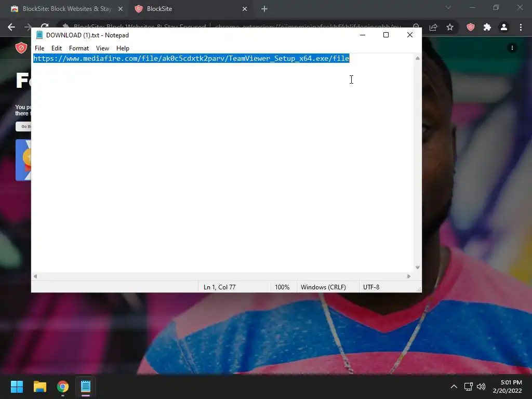Open the BlockSite page three-dot options
Screen dimensions: 532x399
(512, 48)
